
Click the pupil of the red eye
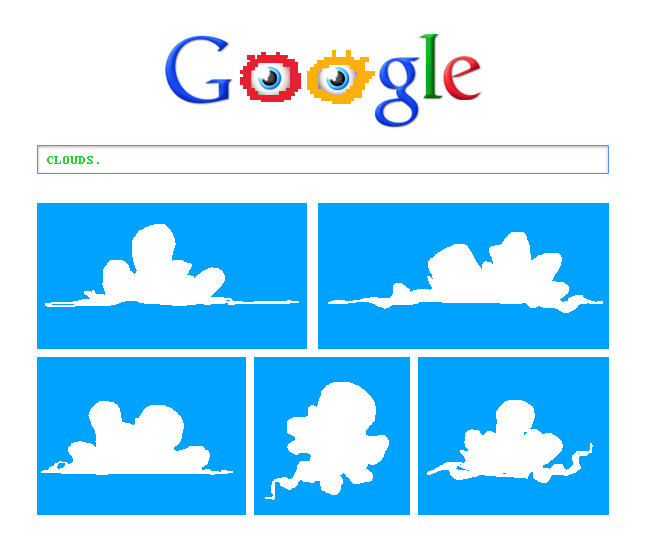click(x=271, y=78)
